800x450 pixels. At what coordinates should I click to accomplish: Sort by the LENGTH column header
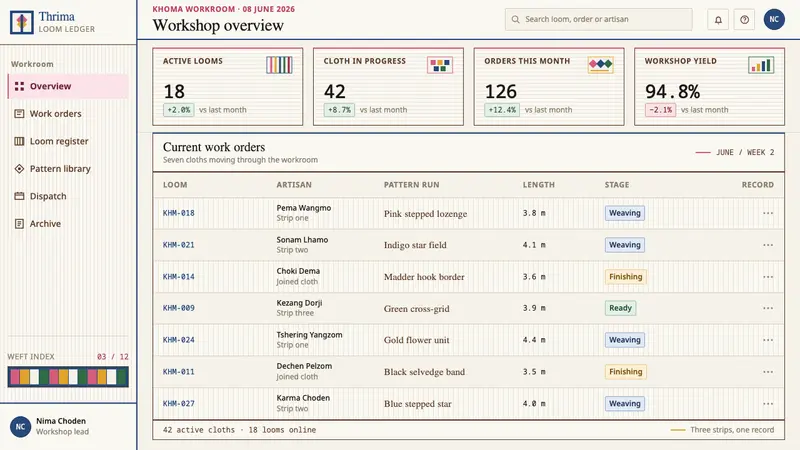tap(538, 185)
